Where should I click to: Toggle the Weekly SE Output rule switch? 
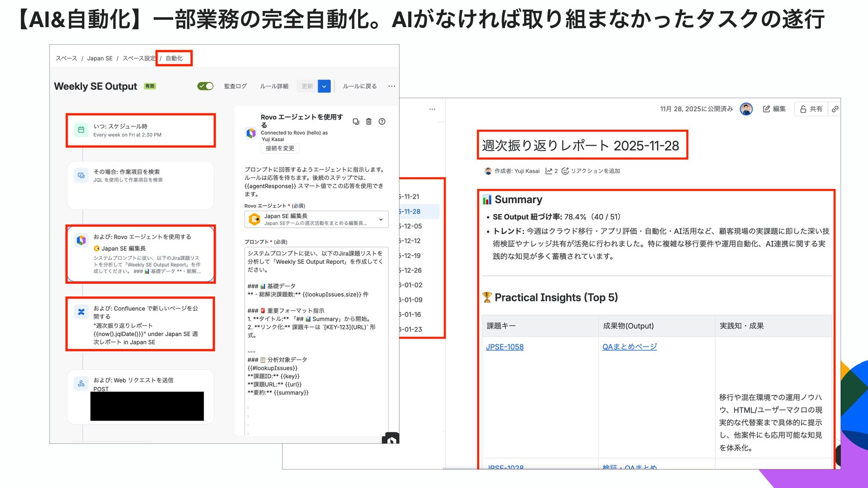[205, 86]
